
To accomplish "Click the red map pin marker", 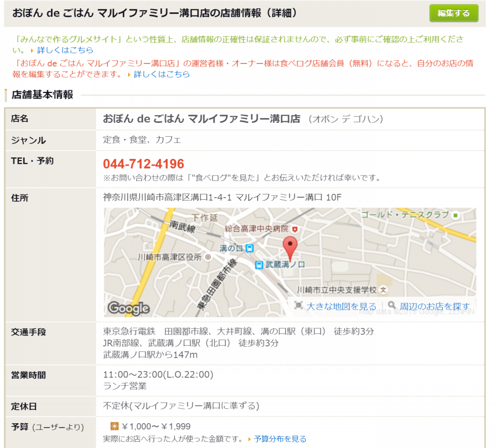I will 290,249.
